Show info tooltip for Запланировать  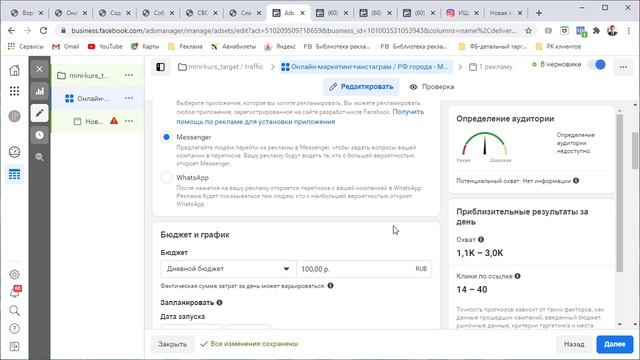219,302
